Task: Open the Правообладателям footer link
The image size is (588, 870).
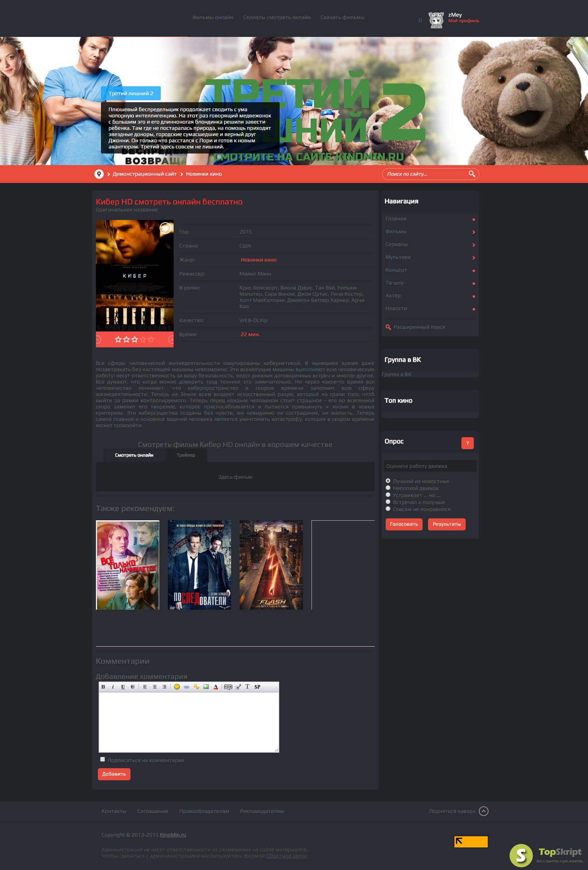Action: pyautogui.click(x=204, y=811)
